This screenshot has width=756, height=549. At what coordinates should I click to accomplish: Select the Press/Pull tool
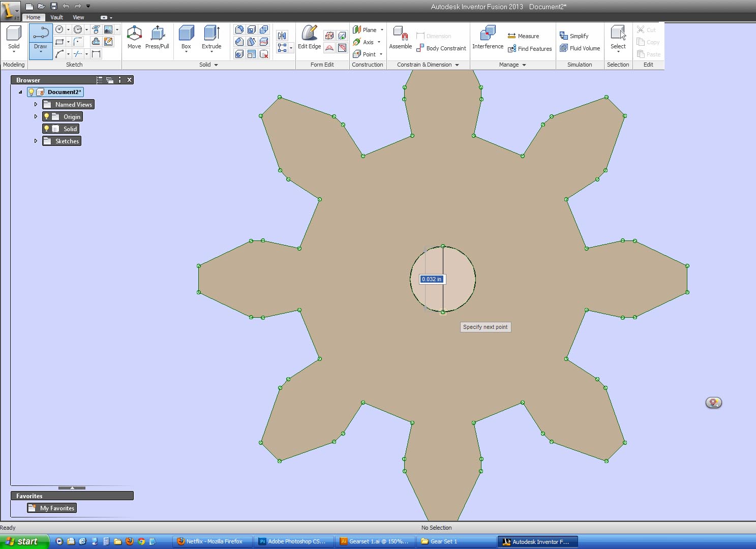click(157, 38)
